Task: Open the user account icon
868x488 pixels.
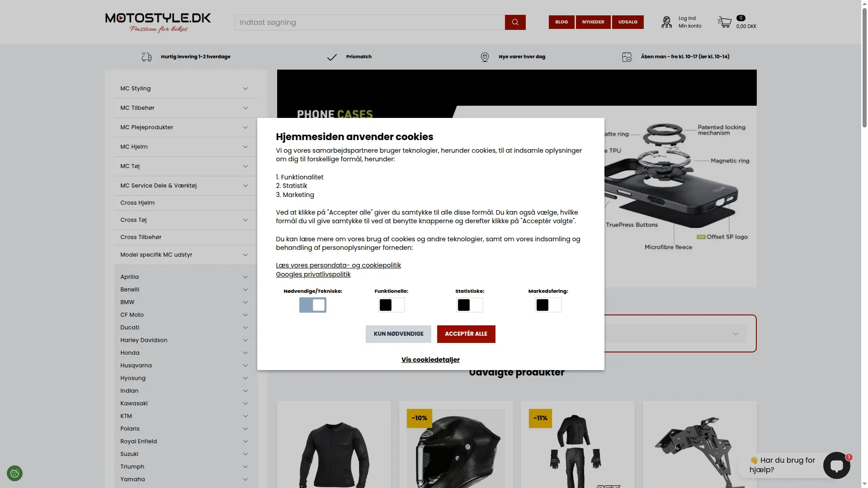Action: point(666,22)
